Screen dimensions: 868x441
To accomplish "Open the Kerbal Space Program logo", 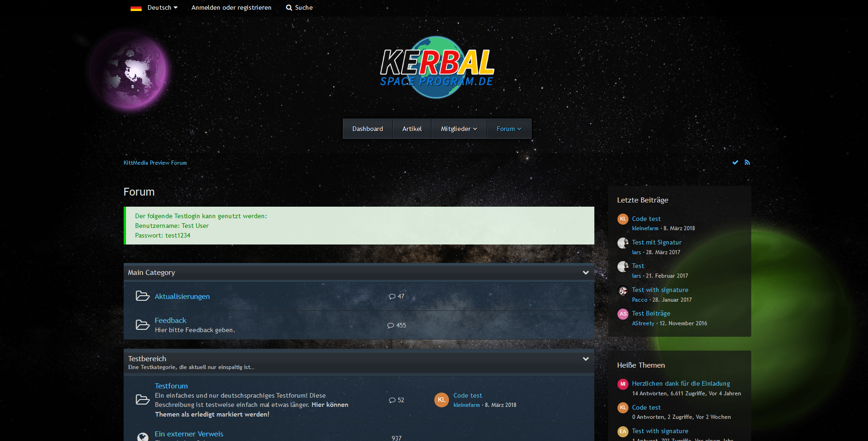I will pos(437,67).
